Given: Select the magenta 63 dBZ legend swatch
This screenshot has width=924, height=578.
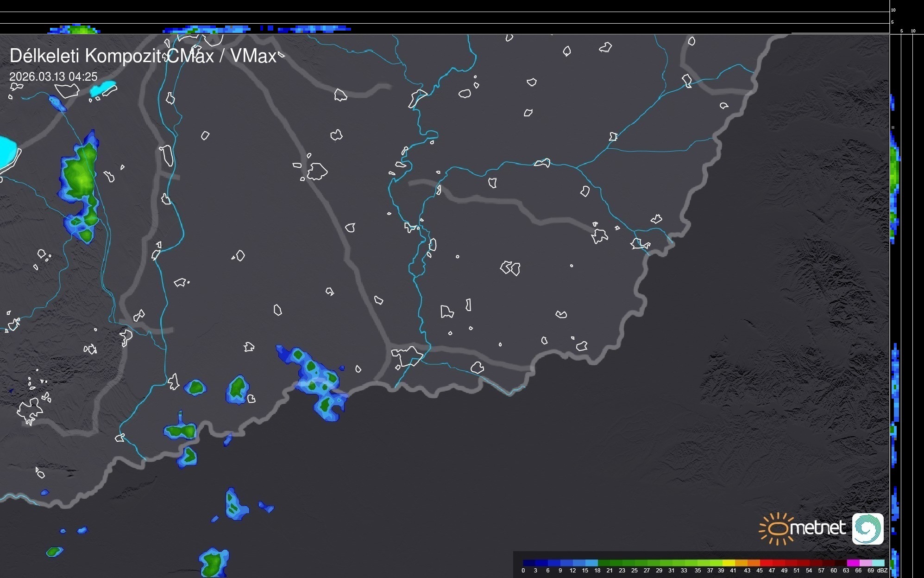Looking at the screenshot, I should [x=852, y=563].
